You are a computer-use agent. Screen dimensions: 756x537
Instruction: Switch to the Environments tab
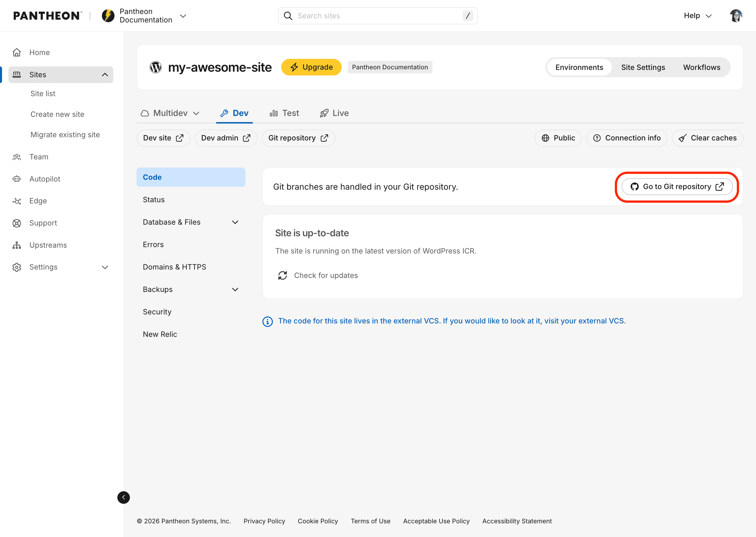579,68
